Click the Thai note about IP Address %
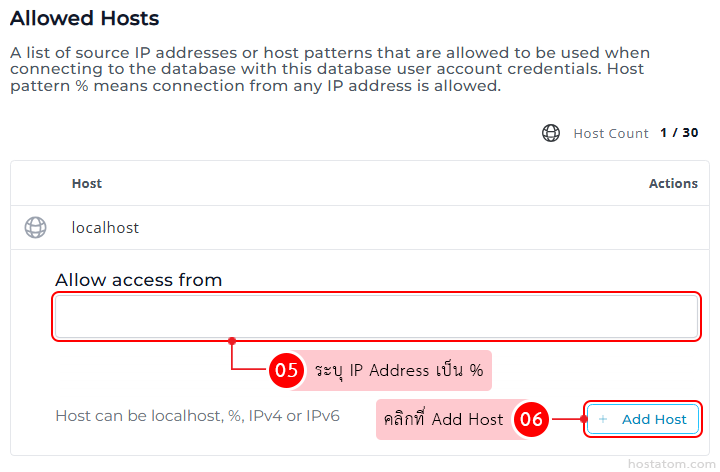The height and width of the screenshot is (472, 720). point(399,370)
